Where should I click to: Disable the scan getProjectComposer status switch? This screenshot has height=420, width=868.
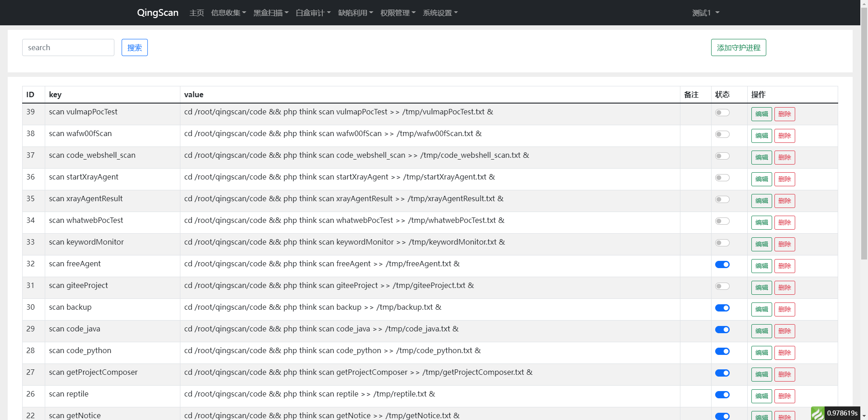pyautogui.click(x=722, y=373)
